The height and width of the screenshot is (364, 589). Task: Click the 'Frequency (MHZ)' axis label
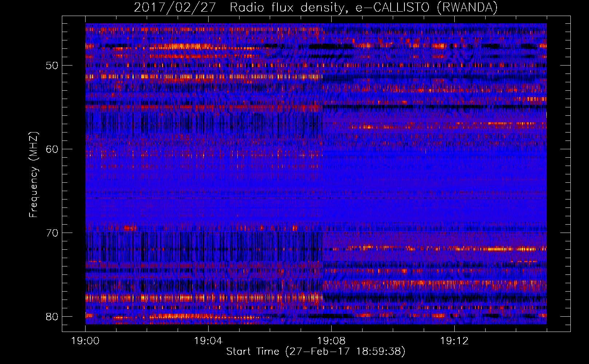[x=33, y=175]
